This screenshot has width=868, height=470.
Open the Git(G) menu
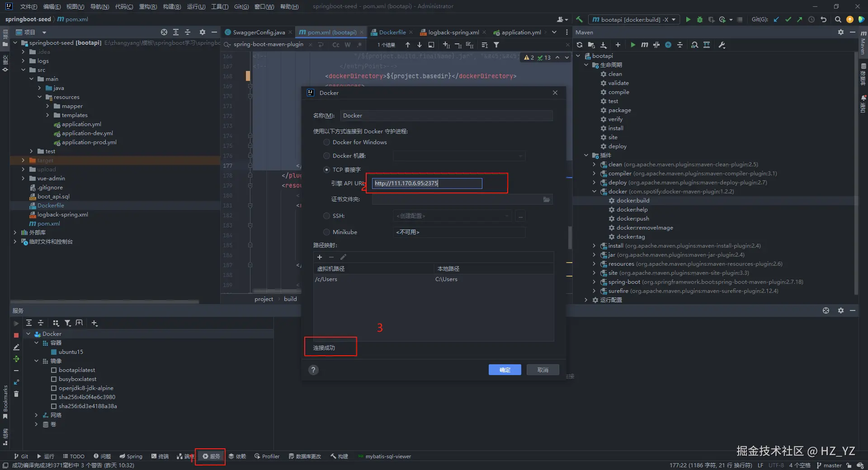point(241,6)
